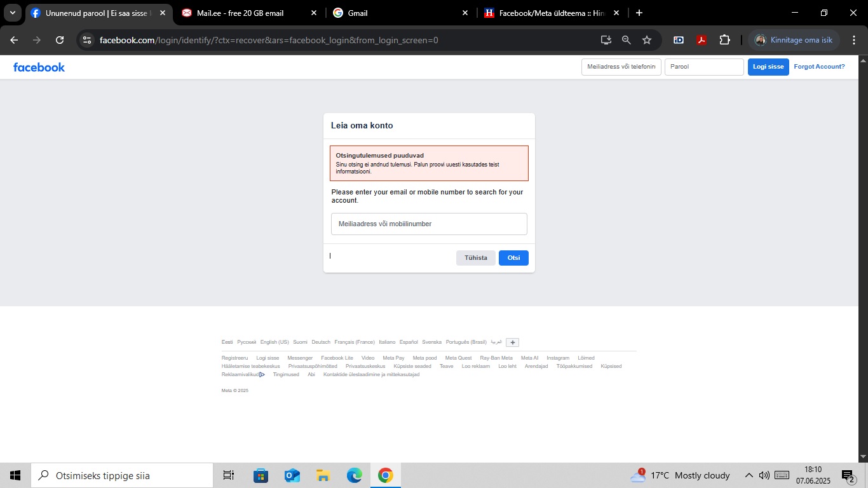
Task: Switch language to Italiano
Action: (387, 342)
